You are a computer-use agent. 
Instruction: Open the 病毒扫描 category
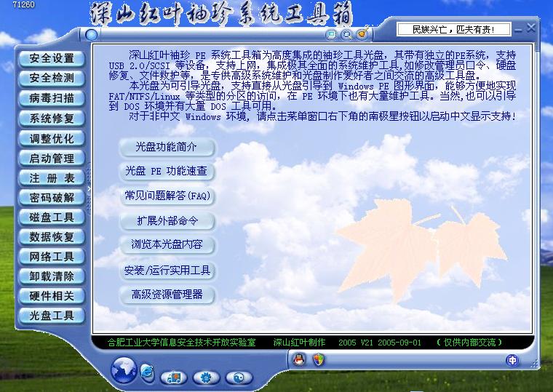coord(52,98)
